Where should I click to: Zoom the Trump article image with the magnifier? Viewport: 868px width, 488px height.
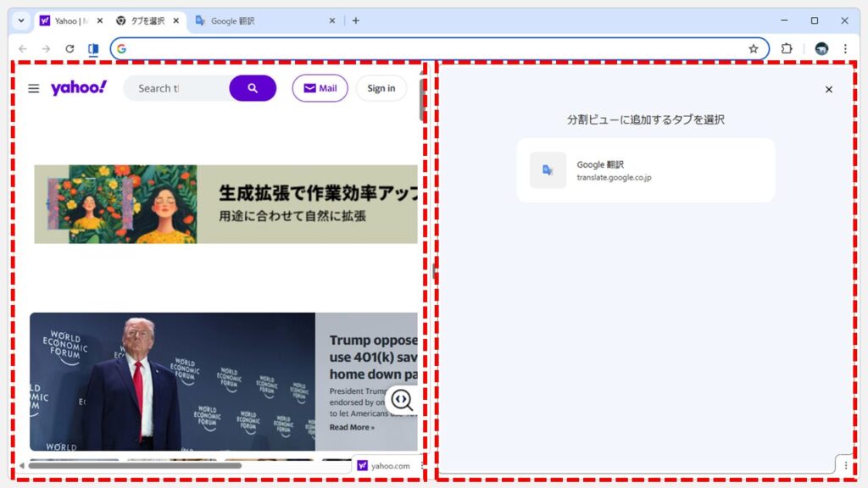tap(402, 400)
